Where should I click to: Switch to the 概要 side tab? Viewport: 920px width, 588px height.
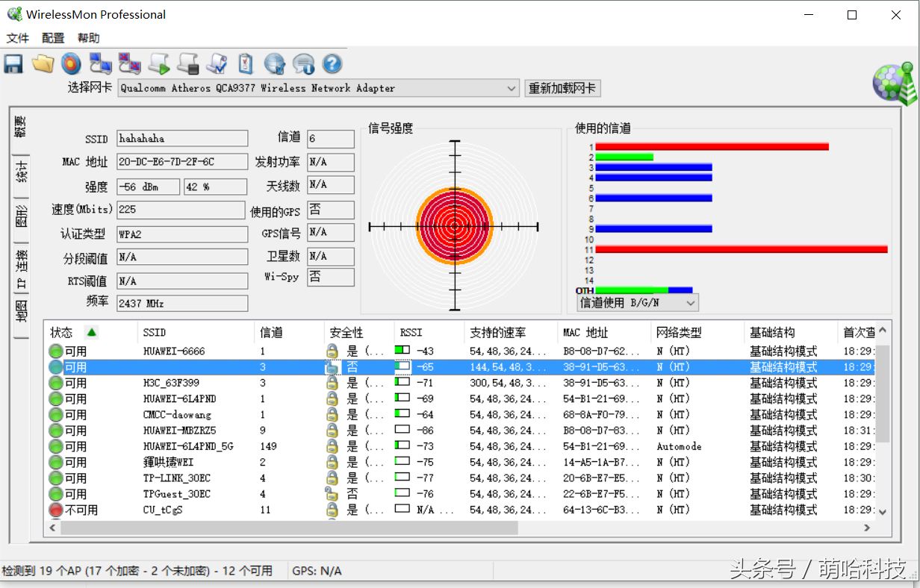21,127
